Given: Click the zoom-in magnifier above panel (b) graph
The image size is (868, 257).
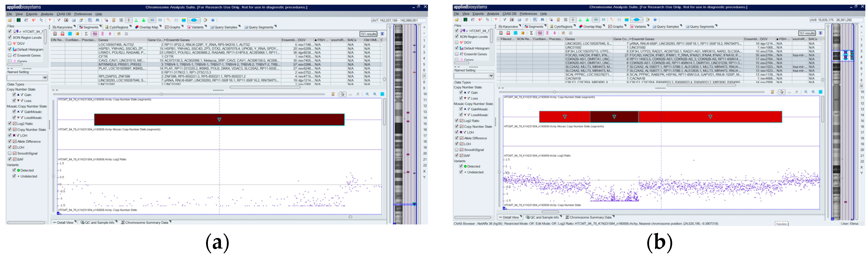Looking at the screenshot, I should click(806, 92).
